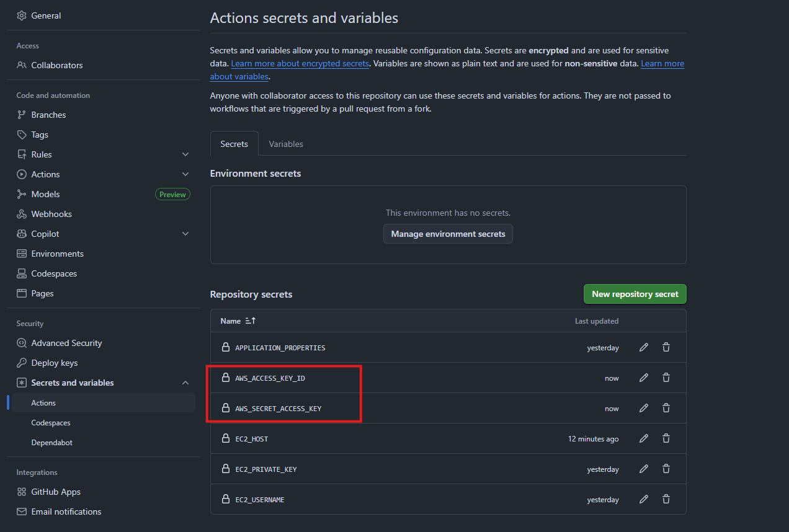
Task: Collapse the Secrets and variables section
Action: [185, 383]
